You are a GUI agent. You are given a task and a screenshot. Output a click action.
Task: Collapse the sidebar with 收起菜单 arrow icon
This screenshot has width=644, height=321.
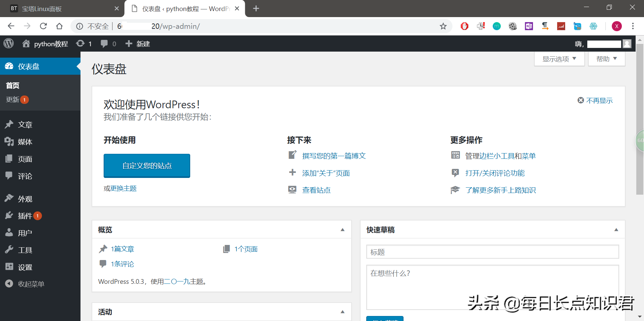(x=9, y=284)
